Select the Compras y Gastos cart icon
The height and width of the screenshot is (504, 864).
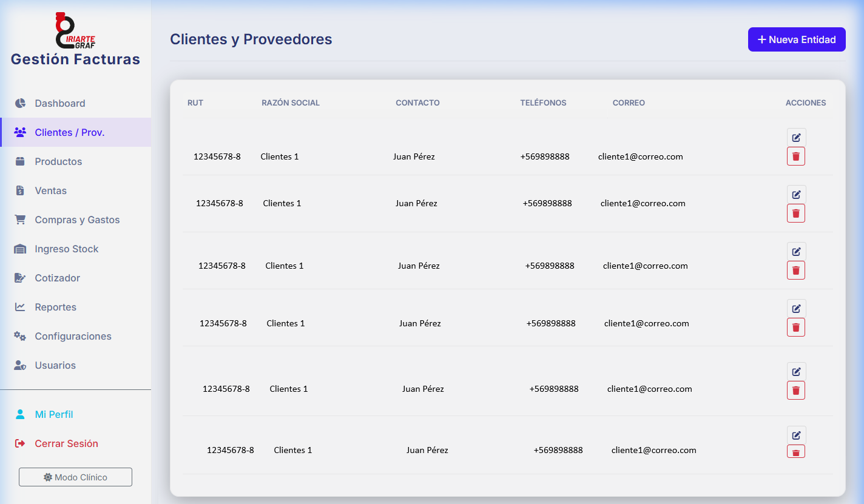[20, 220]
